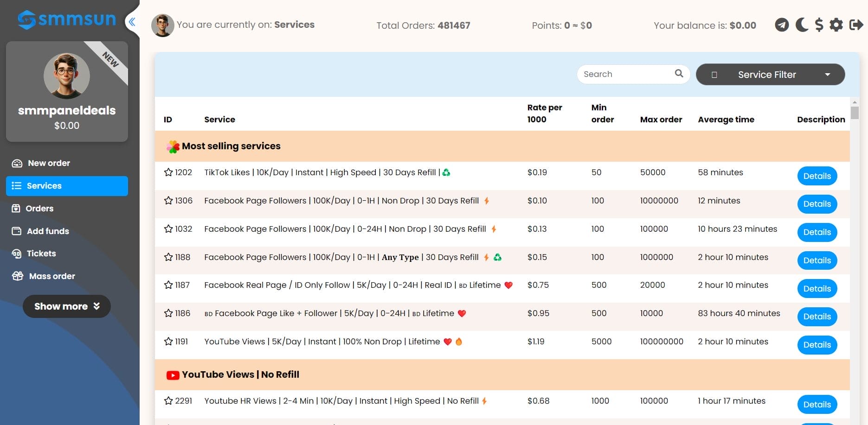The height and width of the screenshot is (425, 868).
Task: Click the search magnifier icon
Action: [x=679, y=74]
